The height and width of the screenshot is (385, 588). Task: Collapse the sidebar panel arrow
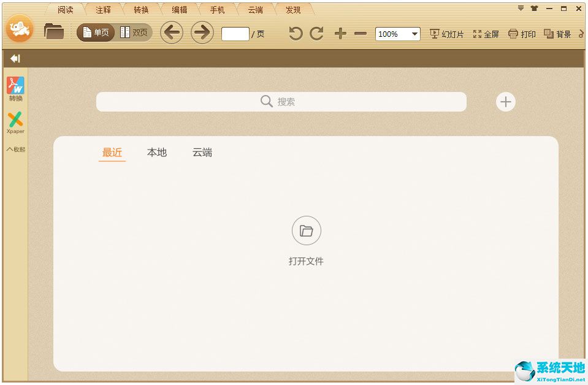point(15,58)
